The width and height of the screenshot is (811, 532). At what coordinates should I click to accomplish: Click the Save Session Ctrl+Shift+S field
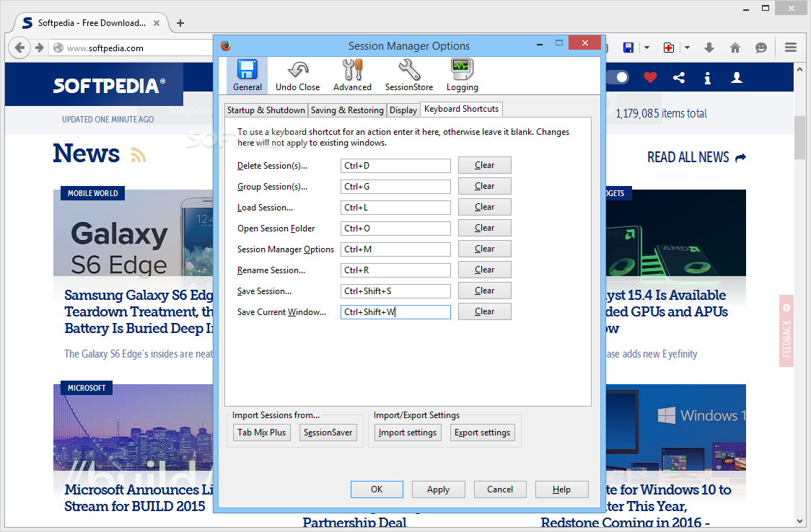pos(395,291)
